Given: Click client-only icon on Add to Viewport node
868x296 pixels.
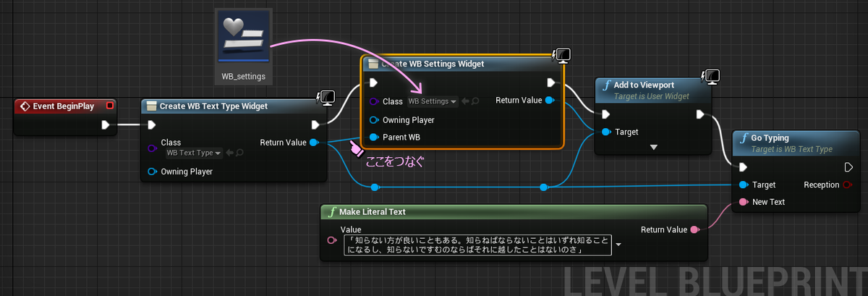Looking at the screenshot, I should 710,77.
